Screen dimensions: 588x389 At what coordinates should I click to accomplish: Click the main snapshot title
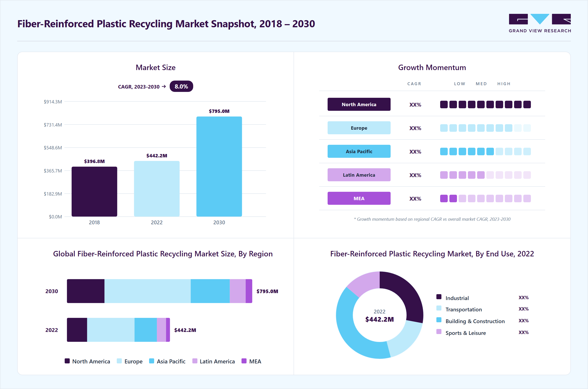point(166,24)
